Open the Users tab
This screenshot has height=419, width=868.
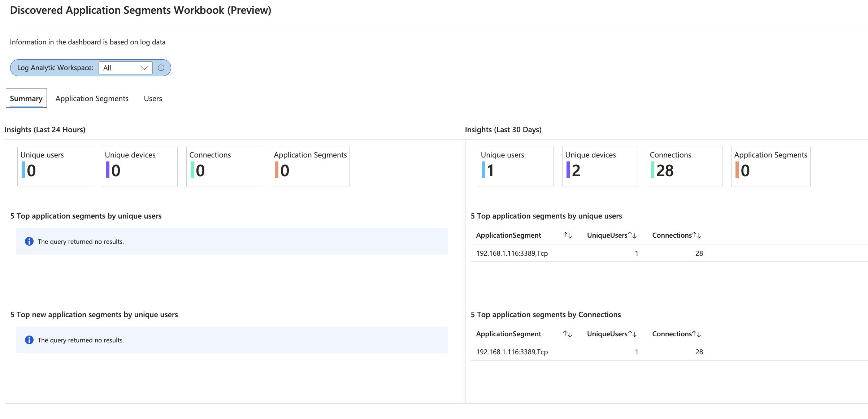[153, 99]
